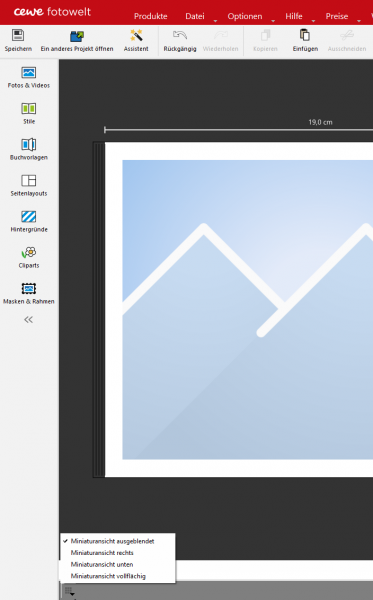The height and width of the screenshot is (600, 373).
Task: Open the Fotos & Videos panel
Action: coord(29,77)
